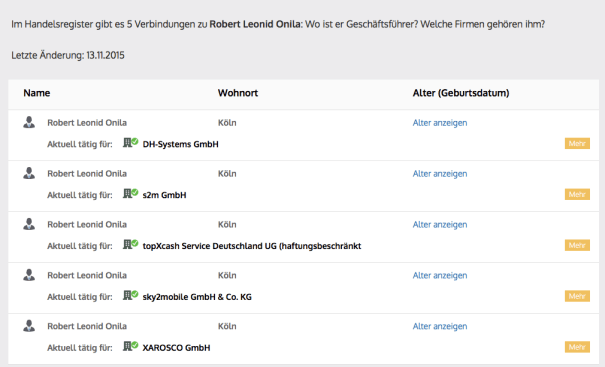Click the Name column header
Viewport: 605px width, 367px height.
[x=37, y=93]
